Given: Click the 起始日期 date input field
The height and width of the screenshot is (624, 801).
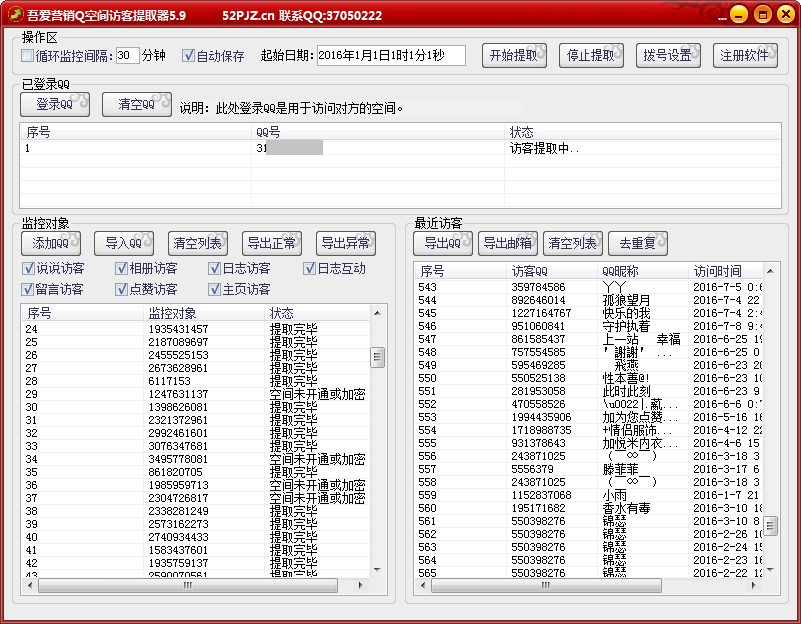Looking at the screenshot, I should coord(390,56).
